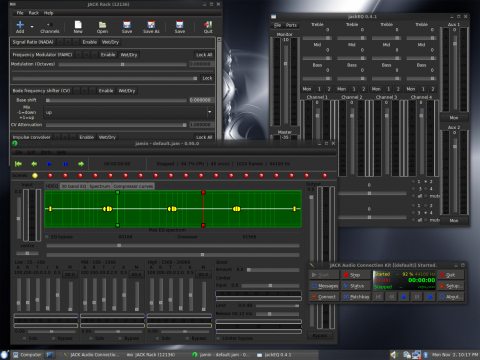Click the Mon button for Channel 1 in jackEQ

[307, 89]
